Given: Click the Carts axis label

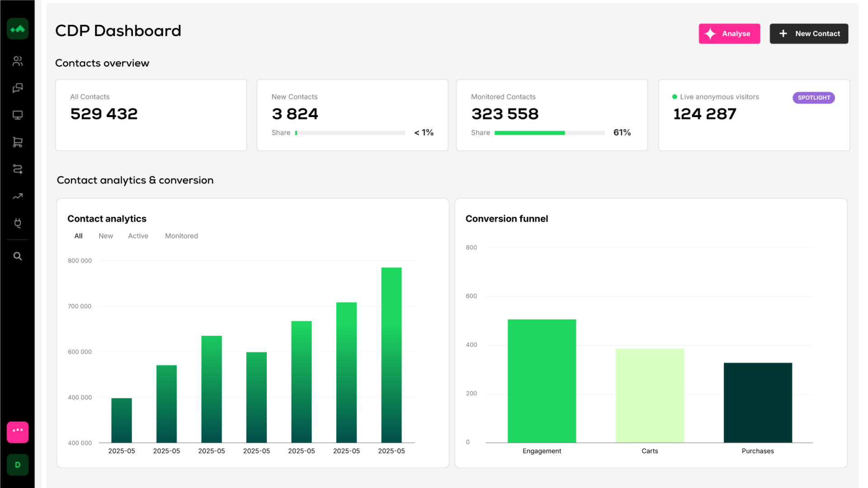Looking at the screenshot, I should [x=650, y=451].
